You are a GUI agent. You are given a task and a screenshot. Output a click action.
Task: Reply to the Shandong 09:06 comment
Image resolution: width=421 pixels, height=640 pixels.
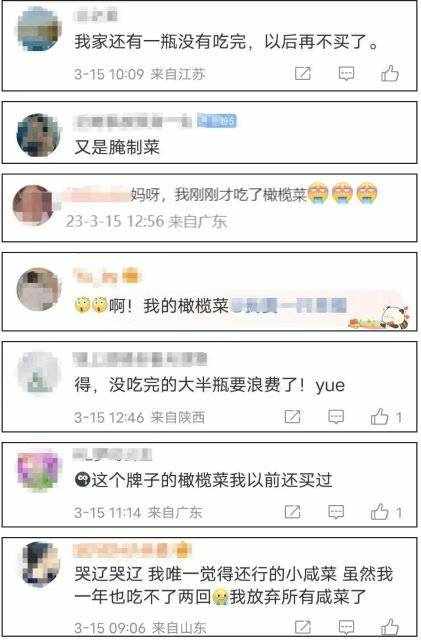click(x=346, y=627)
